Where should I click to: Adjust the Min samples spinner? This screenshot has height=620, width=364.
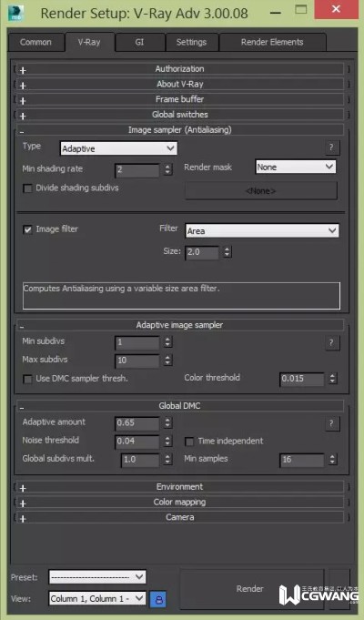pyautogui.click(x=333, y=460)
